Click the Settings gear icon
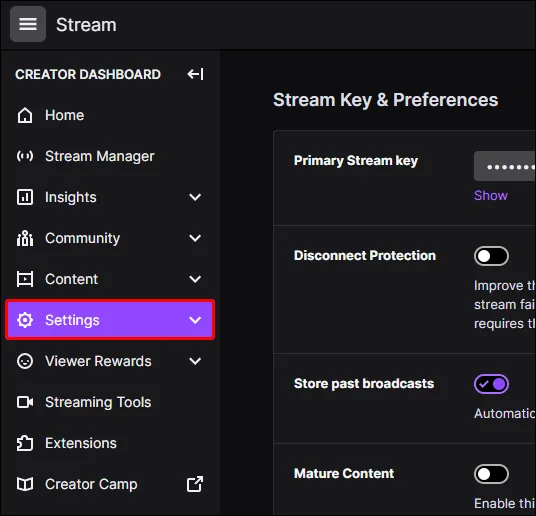 pos(25,320)
